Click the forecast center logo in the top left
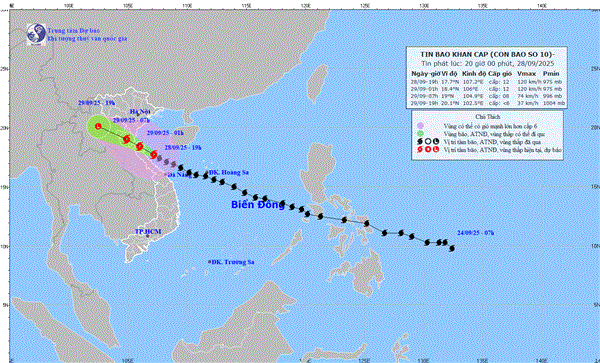 coord(36,34)
